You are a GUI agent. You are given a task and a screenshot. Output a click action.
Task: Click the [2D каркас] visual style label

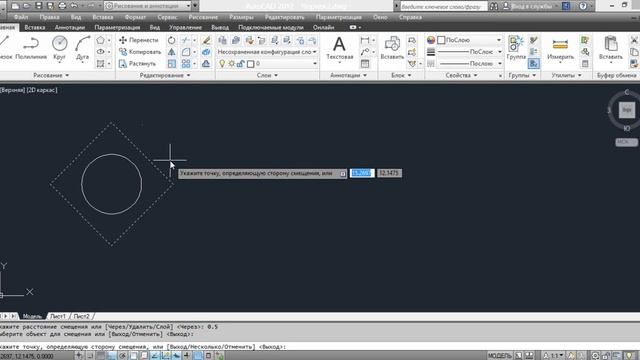click(42, 90)
